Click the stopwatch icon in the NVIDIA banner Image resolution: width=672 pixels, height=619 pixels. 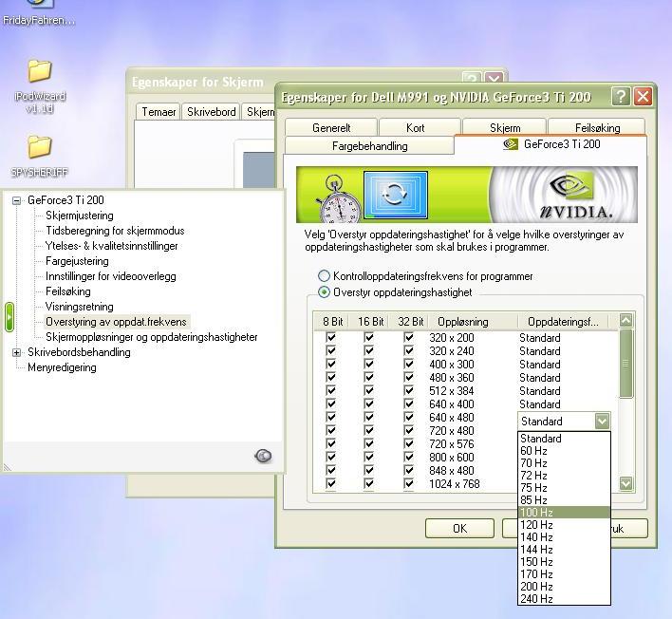pyautogui.click(x=337, y=198)
